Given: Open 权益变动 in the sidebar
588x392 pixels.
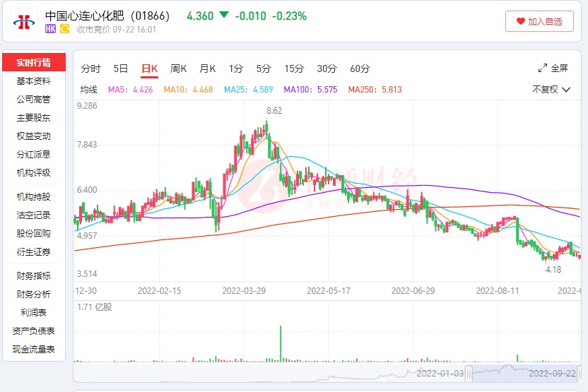Looking at the screenshot, I should [x=34, y=136].
